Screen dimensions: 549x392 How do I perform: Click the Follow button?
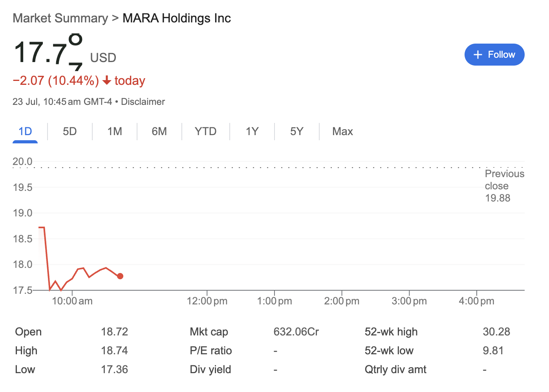[494, 55]
